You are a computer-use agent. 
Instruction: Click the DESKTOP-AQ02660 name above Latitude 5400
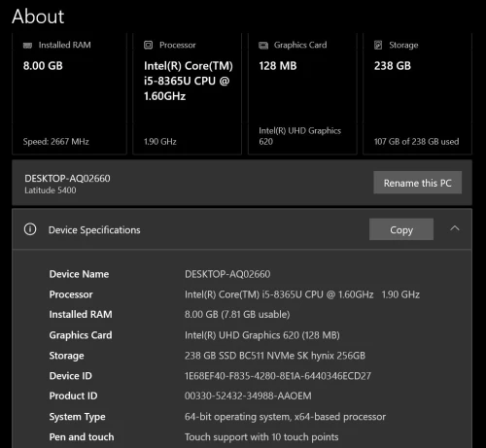coord(67,179)
